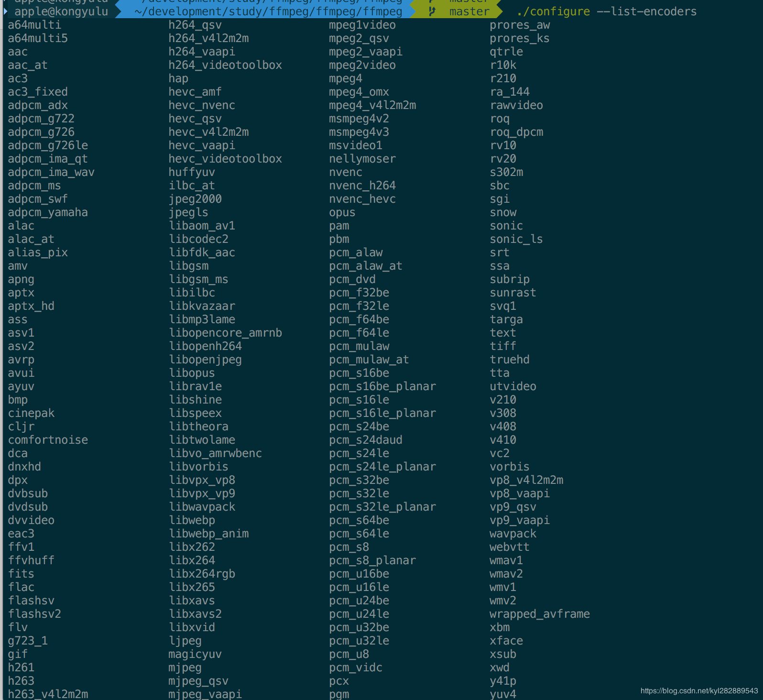Click the 'flashsv2' encoder entry
The image size is (763, 700).
(x=34, y=614)
